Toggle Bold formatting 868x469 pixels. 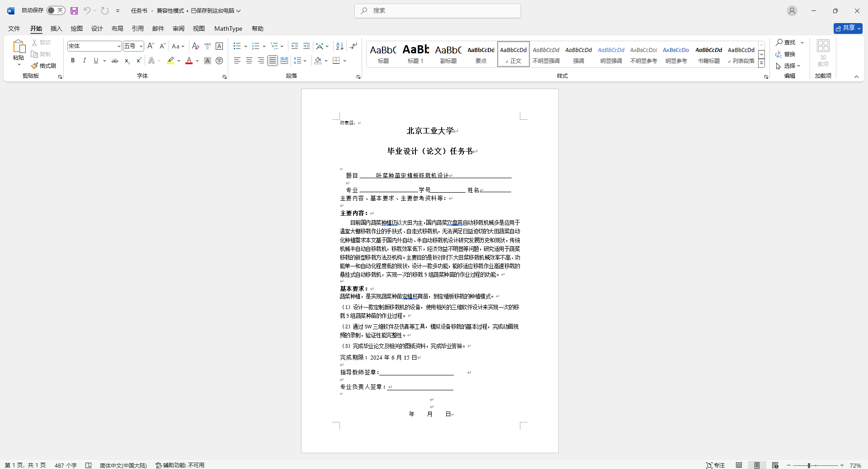pyautogui.click(x=72, y=61)
